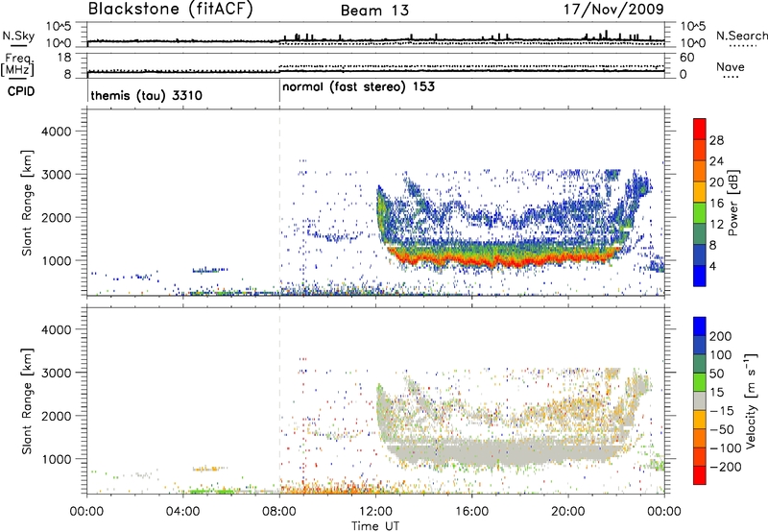Click the velocity panel 'Slant Range [km]' label

click(27, 400)
